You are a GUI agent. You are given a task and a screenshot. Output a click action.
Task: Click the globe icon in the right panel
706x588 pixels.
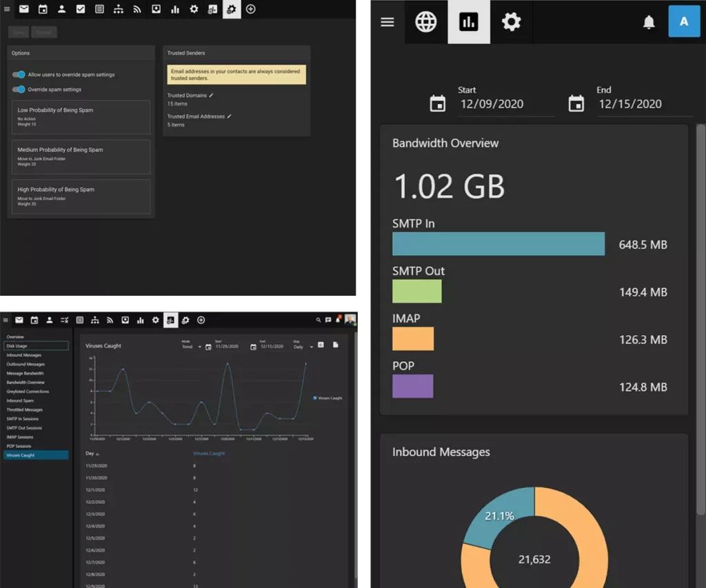pyautogui.click(x=425, y=22)
